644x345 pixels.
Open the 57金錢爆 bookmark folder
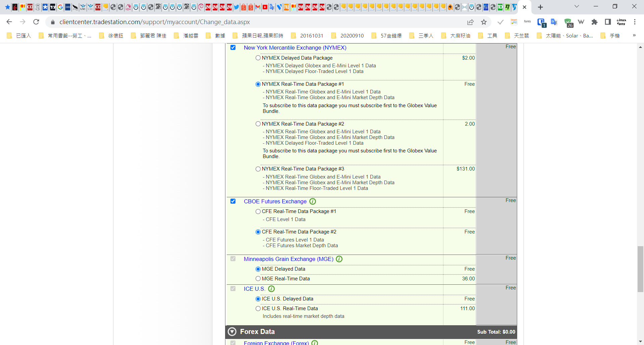tap(386, 36)
